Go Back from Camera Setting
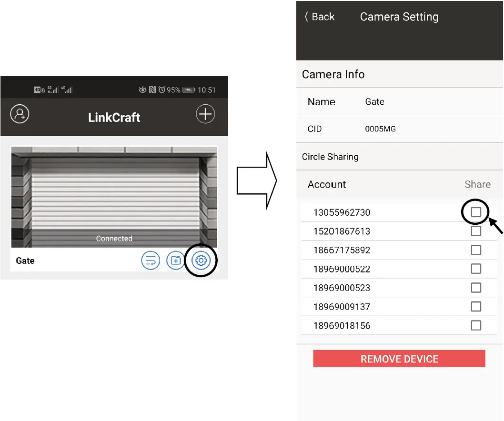The width and height of the screenshot is (504, 421). click(x=320, y=17)
